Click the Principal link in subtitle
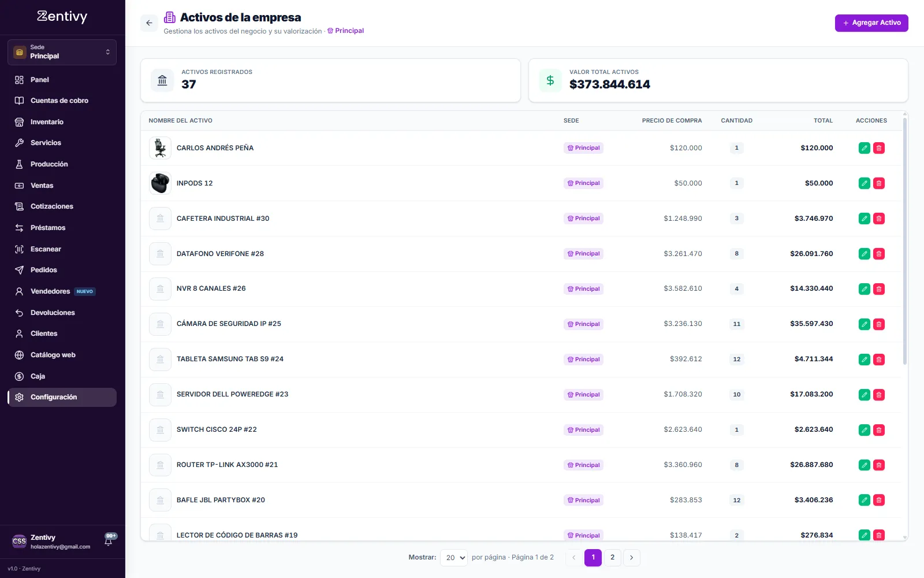 click(345, 31)
